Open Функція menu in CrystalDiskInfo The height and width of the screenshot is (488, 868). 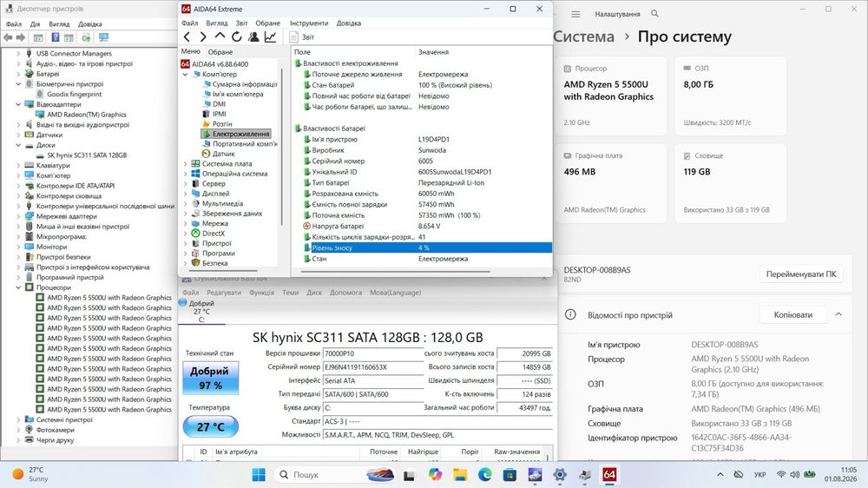tap(261, 293)
